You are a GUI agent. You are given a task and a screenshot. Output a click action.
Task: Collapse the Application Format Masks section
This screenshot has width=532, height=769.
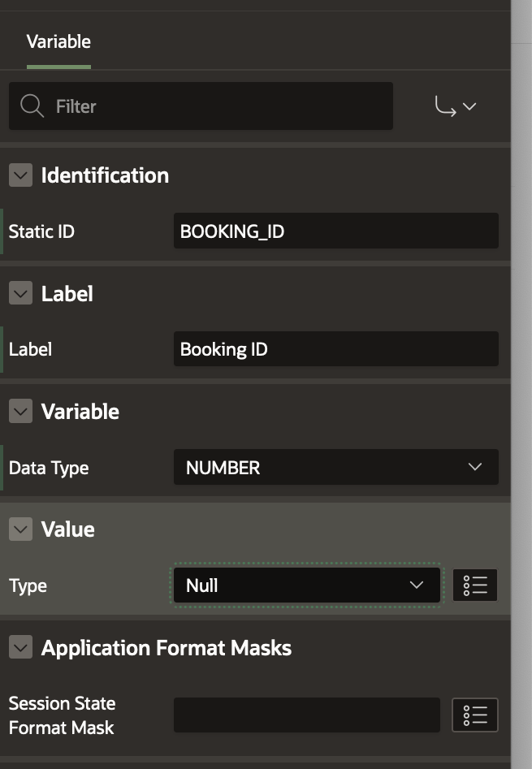[x=20, y=648]
